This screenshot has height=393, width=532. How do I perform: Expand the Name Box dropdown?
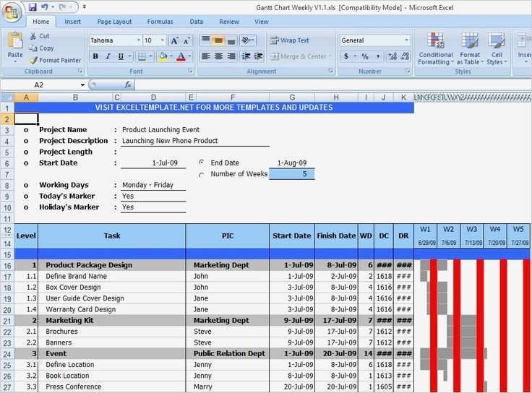point(82,85)
